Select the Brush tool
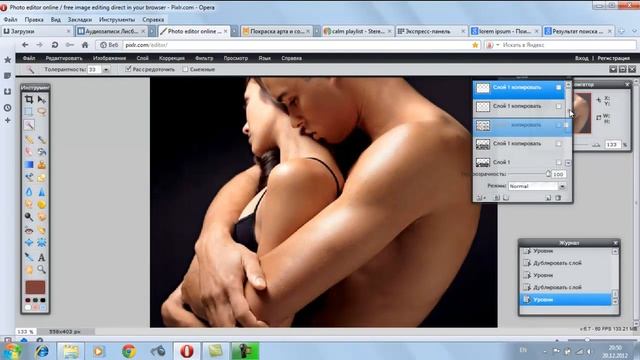Viewport: 640px width, 360px height. click(42, 140)
